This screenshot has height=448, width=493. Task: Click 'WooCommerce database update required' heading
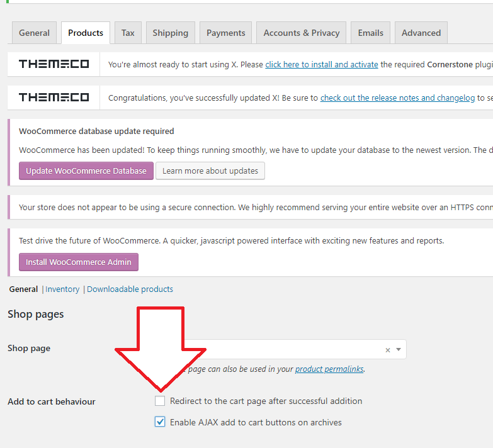(96, 131)
